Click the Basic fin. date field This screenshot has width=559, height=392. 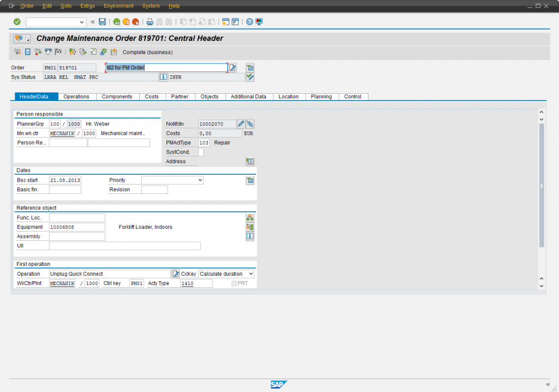point(65,189)
